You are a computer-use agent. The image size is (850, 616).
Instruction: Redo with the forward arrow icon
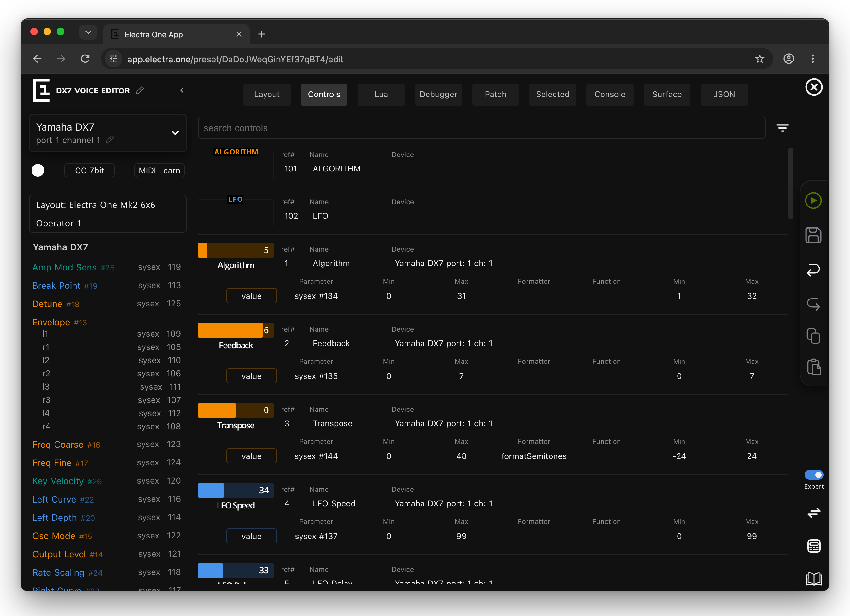813,304
